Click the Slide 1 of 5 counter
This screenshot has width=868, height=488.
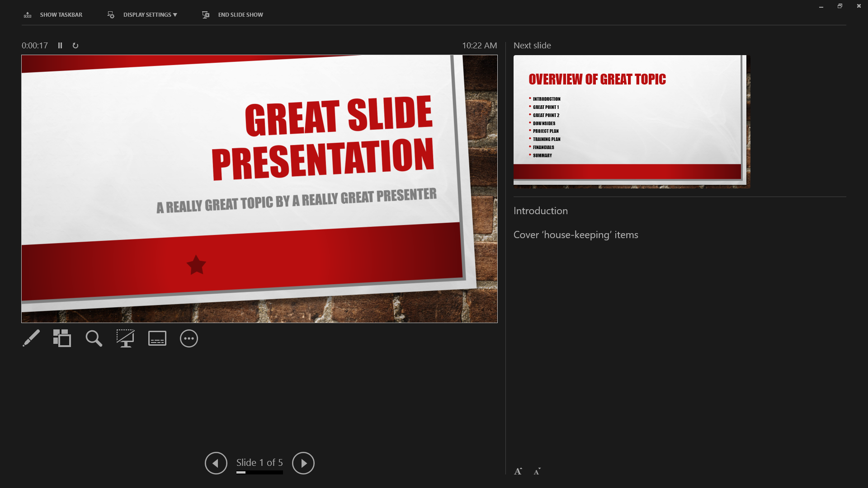pyautogui.click(x=259, y=462)
